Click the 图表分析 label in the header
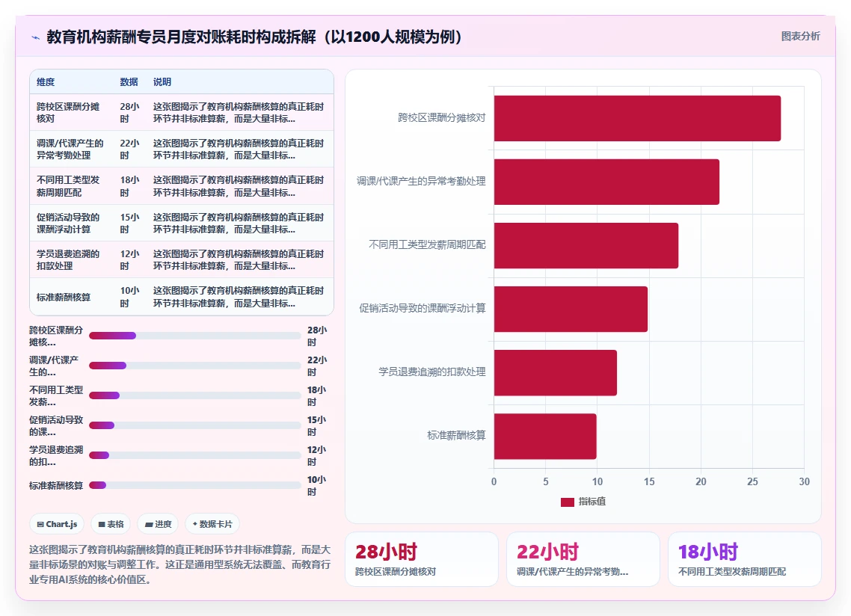This screenshot has width=851, height=616. tap(801, 37)
